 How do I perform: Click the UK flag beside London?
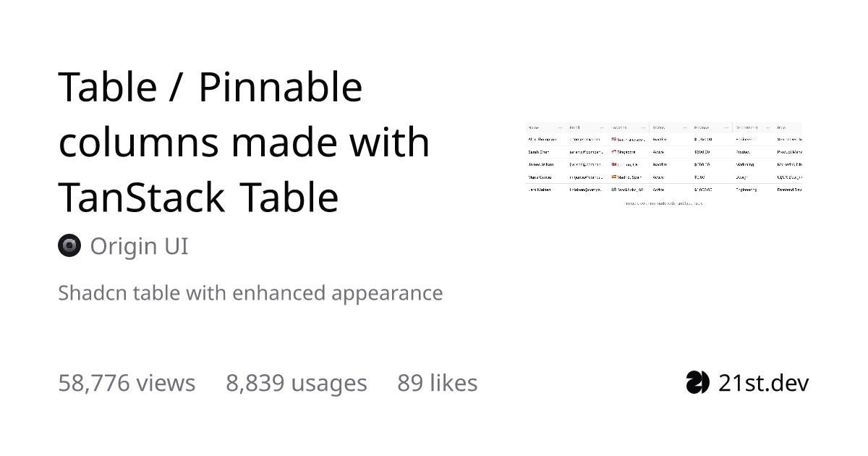coord(613,164)
